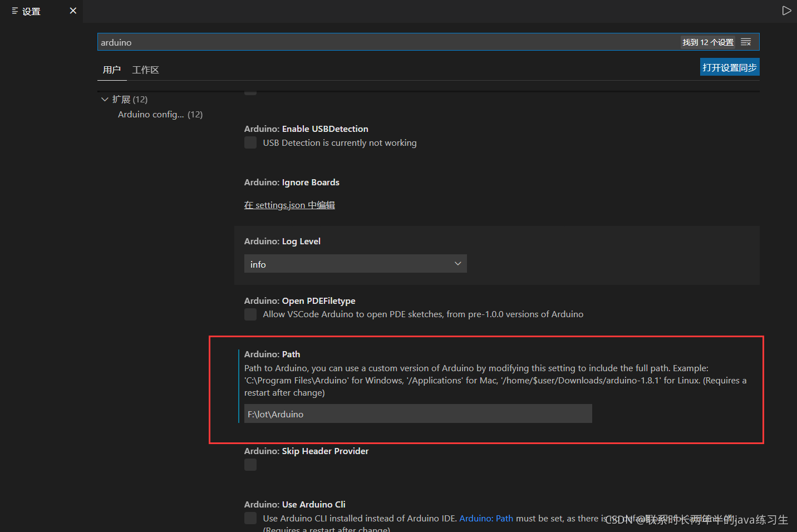
Task: Click the 打开设置同步 button
Action: click(730, 67)
